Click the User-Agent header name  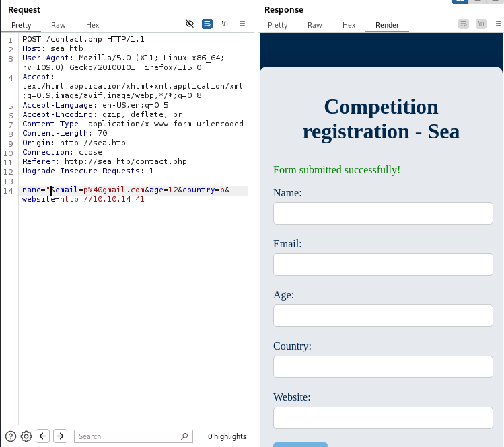tap(45, 58)
